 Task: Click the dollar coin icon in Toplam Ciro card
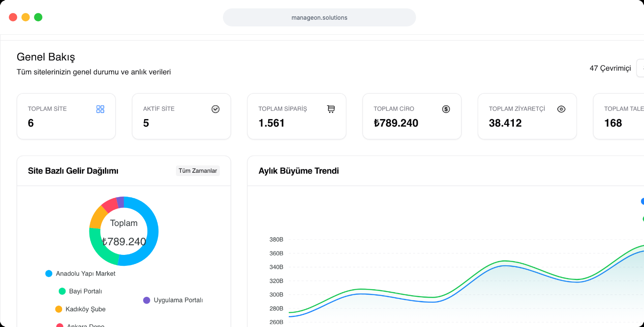tap(446, 109)
